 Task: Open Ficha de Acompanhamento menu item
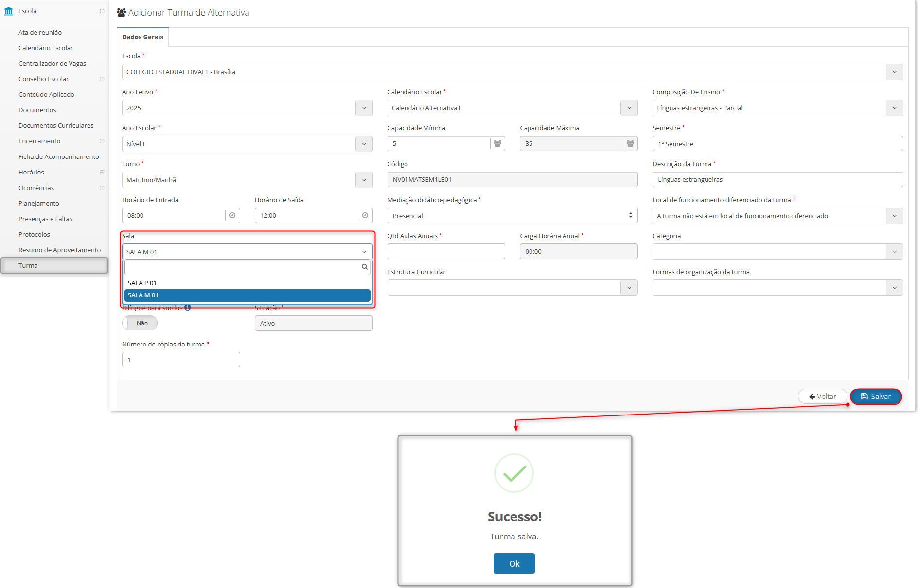point(58,157)
